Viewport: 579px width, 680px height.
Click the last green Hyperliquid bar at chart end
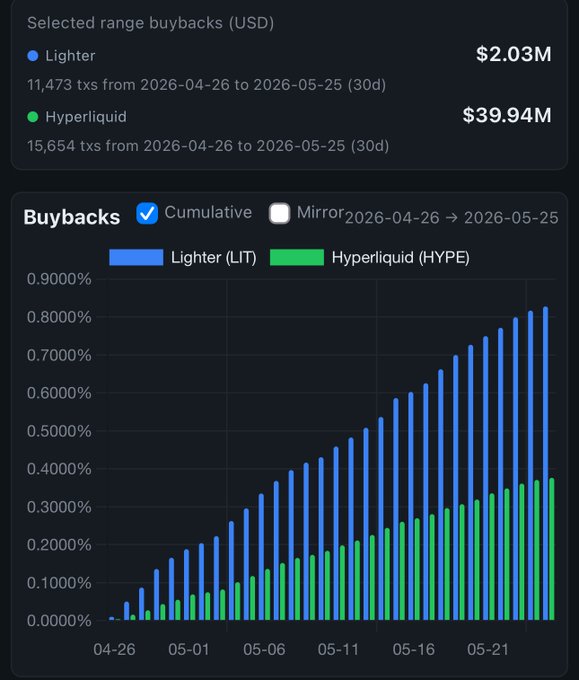pyautogui.click(x=552, y=549)
